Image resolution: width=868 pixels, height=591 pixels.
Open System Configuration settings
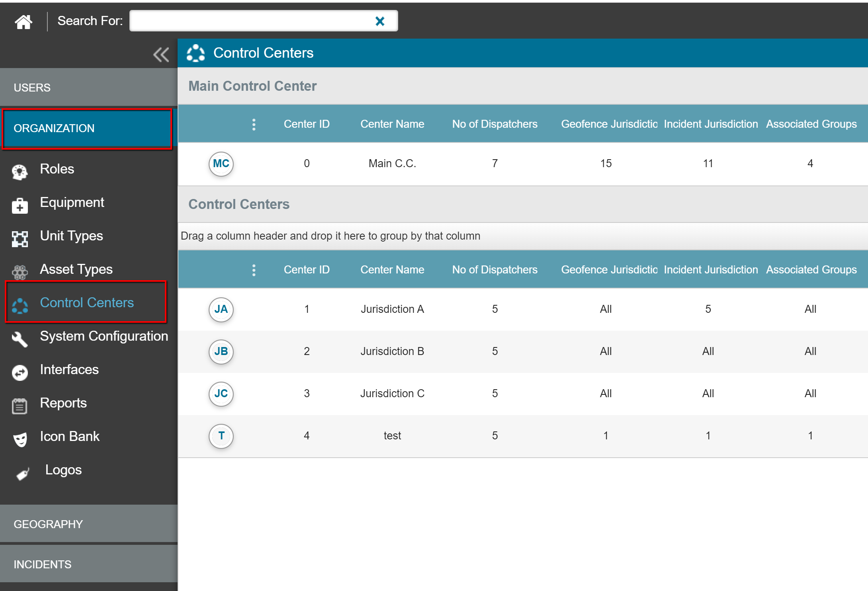point(104,336)
